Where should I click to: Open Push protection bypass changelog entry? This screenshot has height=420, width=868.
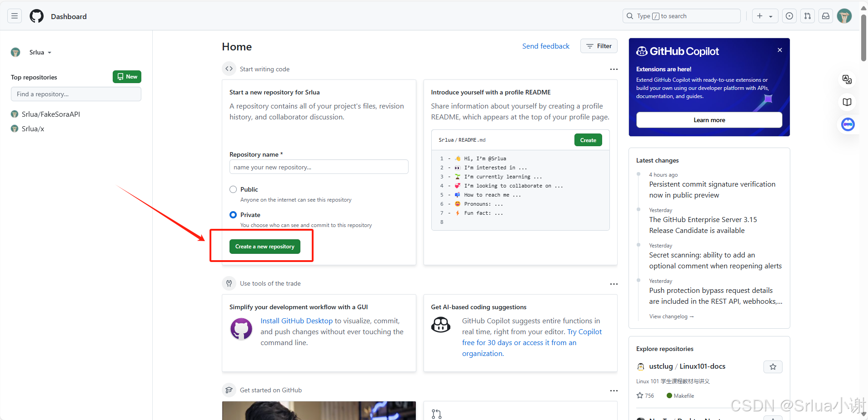click(x=716, y=296)
